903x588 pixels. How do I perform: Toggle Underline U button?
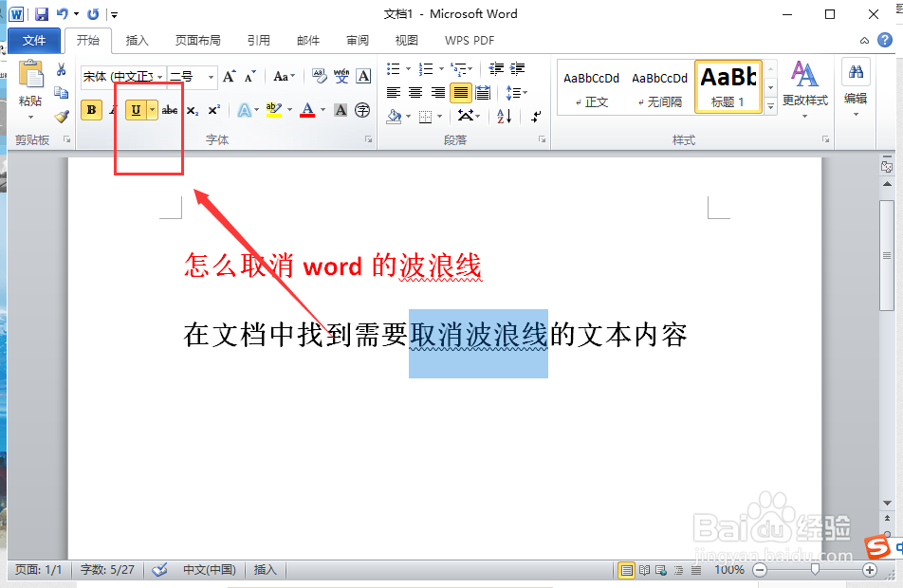point(136,110)
